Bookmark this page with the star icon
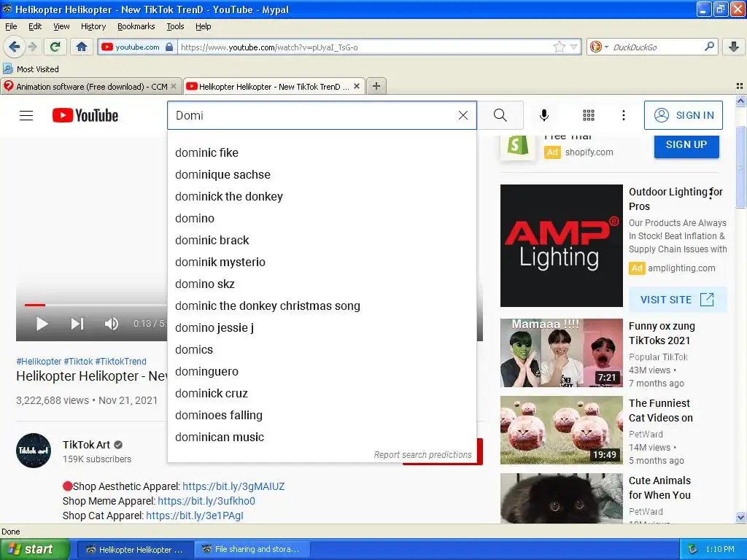Screen dimensions: 747x560 (559, 47)
